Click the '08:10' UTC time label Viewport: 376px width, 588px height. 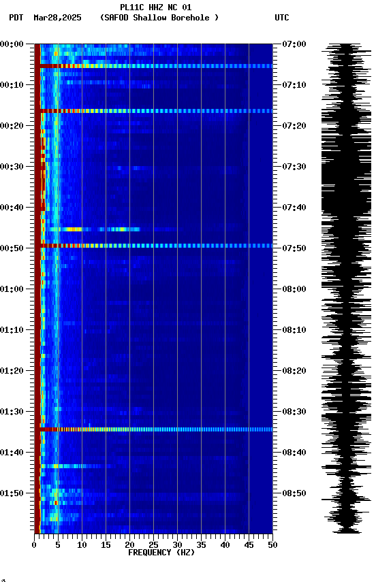[x=294, y=330]
